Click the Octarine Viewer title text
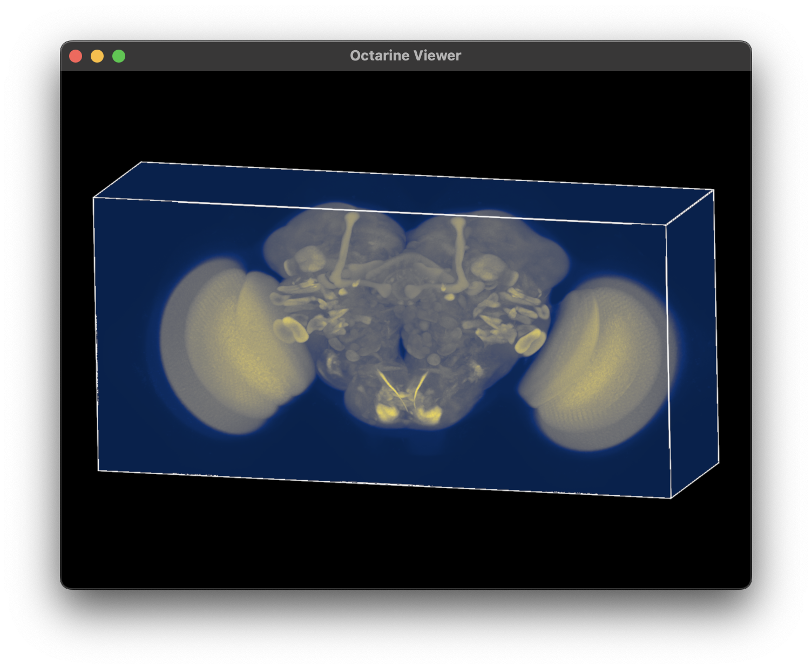Viewport: 812px width, 669px height. [405, 56]
